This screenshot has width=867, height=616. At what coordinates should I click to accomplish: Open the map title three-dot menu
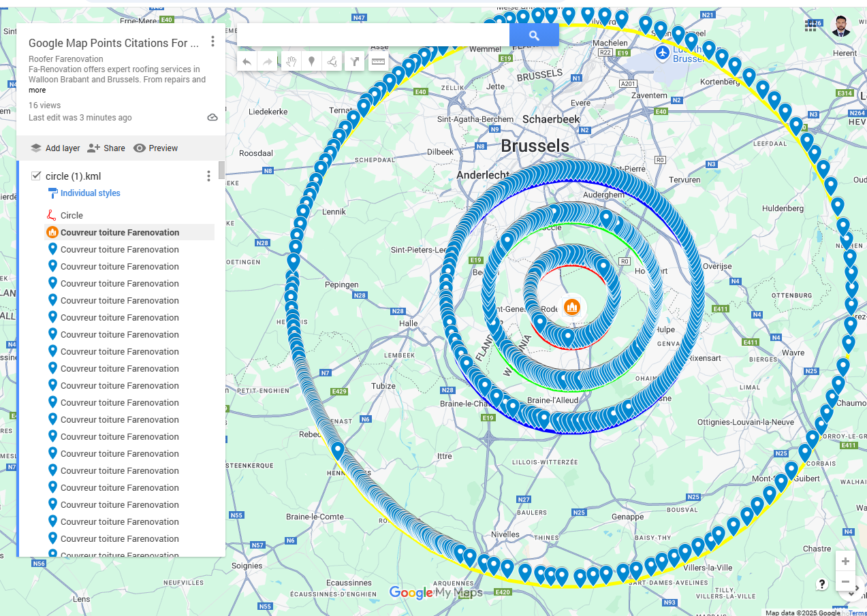(x=212, y=41)
